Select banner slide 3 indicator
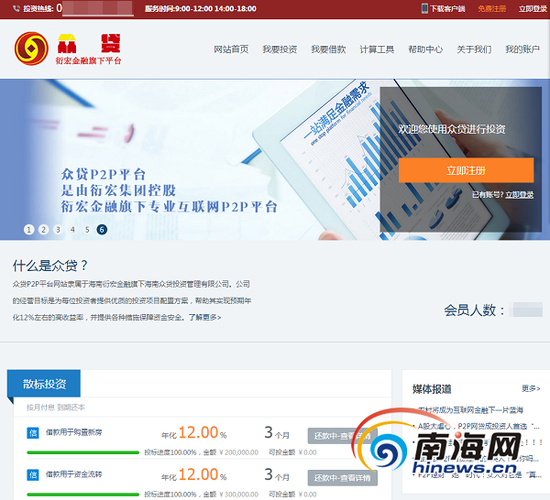Screen dimensions: 550x500 click(x=58, y=229)
